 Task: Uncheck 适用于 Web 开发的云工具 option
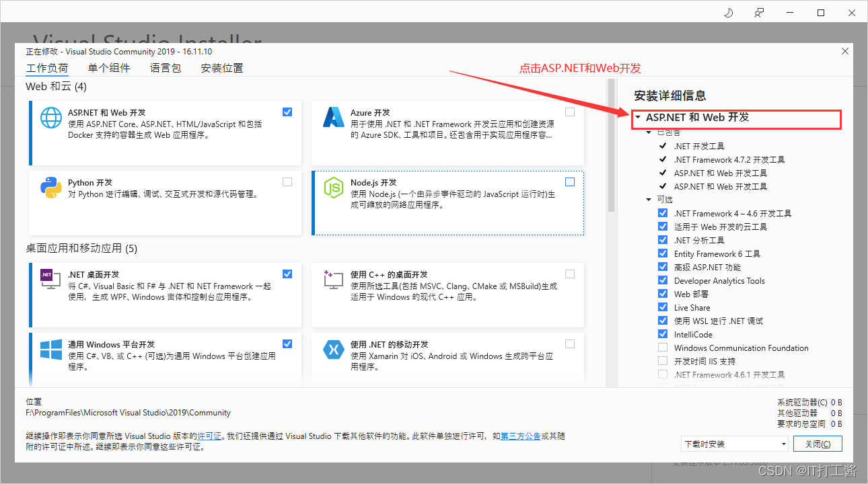click(663, 227)
